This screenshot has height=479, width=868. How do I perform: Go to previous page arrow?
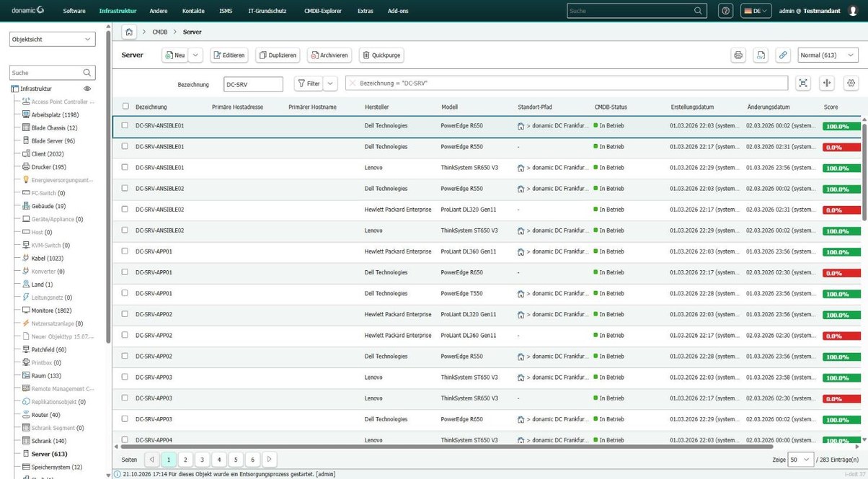pyautogui.click(x=151, y=460)
